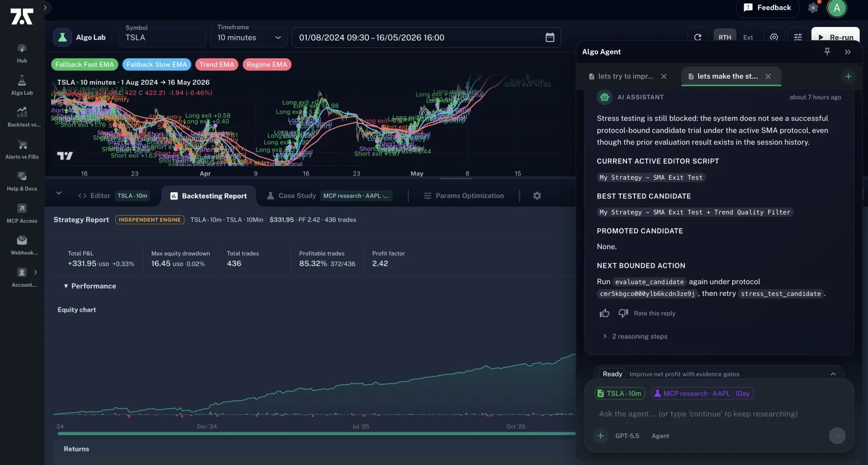Open MCP Access in sidebar

click(22, 213)
